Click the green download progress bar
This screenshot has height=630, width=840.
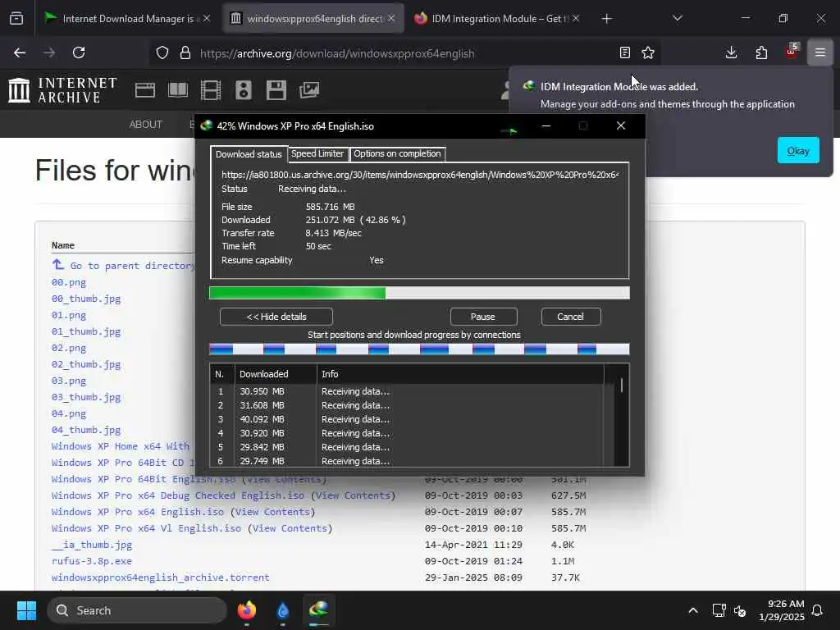tap(419, 293)
